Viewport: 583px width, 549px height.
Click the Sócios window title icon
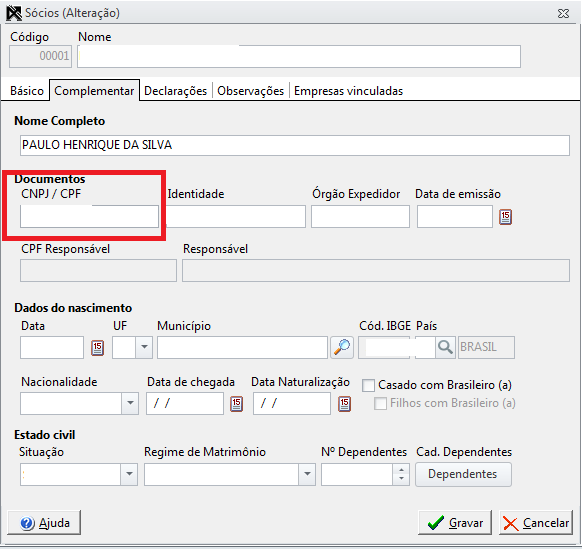(x=14, y=13)
